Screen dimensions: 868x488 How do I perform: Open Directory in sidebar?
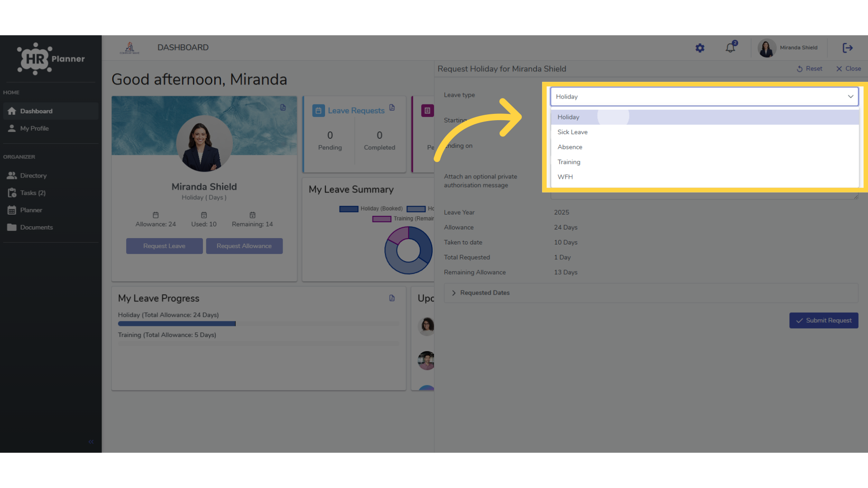pyautogui.click(x=51, y=176)
